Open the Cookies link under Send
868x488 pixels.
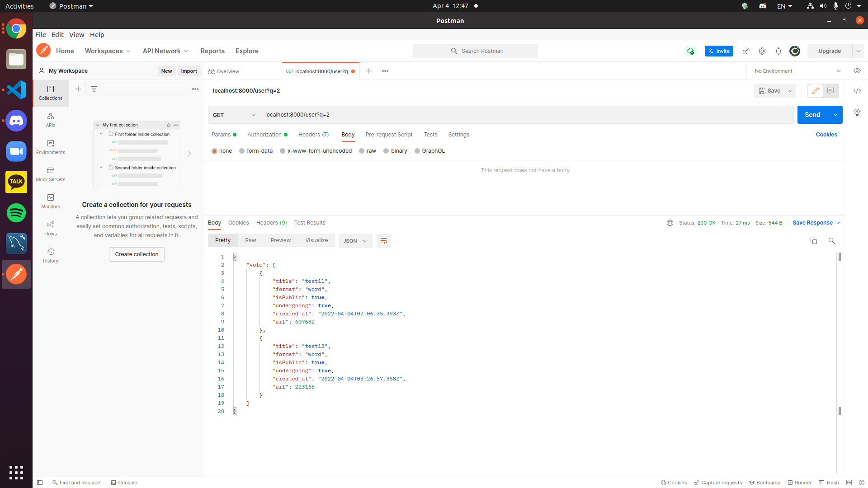click(x=826, y=135)
